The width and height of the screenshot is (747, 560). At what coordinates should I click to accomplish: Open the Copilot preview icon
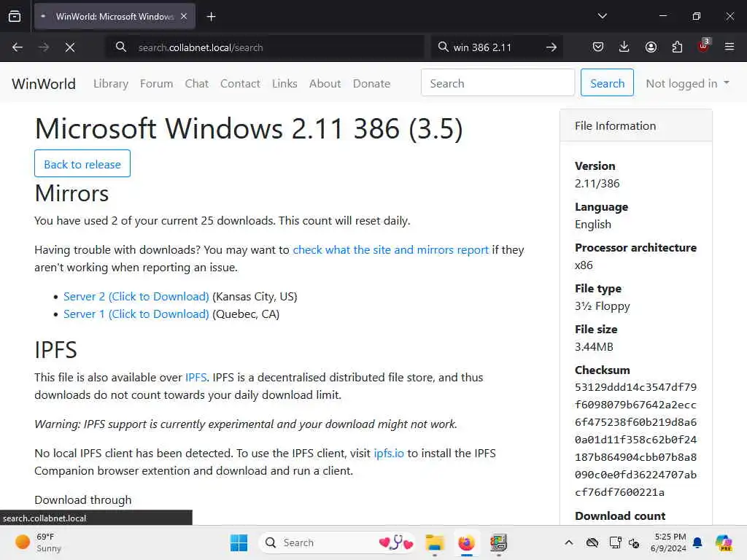click(723, 542)
